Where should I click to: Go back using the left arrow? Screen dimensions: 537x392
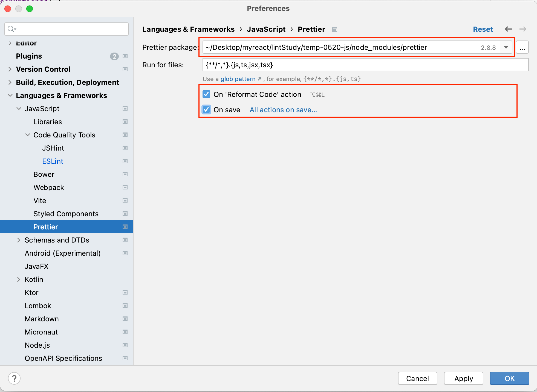pos(508,29)
